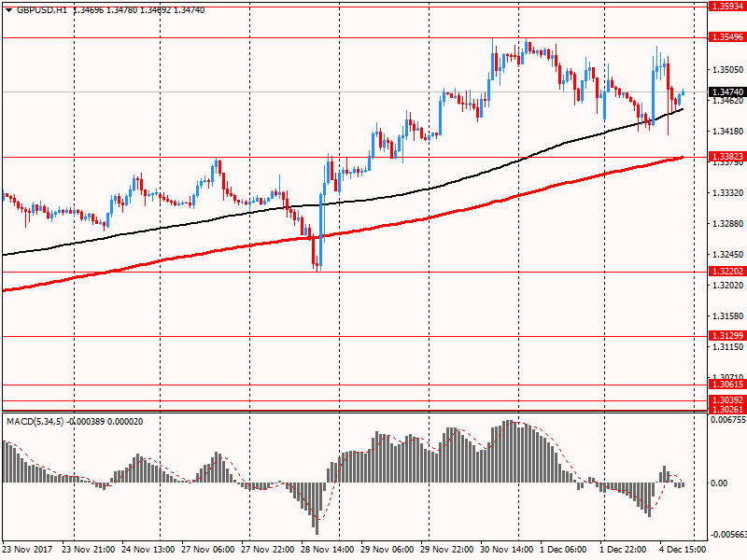
Task: Click the 1.32020 price scale value
Action: [x=727, y=286]
